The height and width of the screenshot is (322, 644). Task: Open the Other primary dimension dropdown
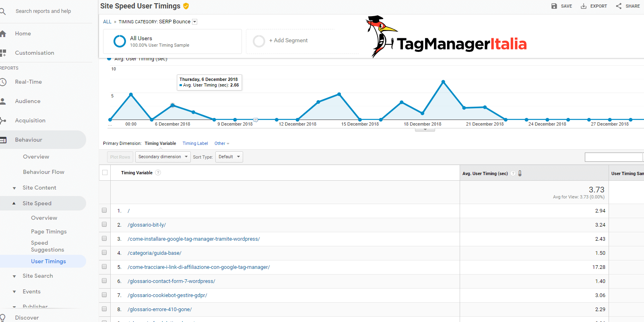[222, 144]
